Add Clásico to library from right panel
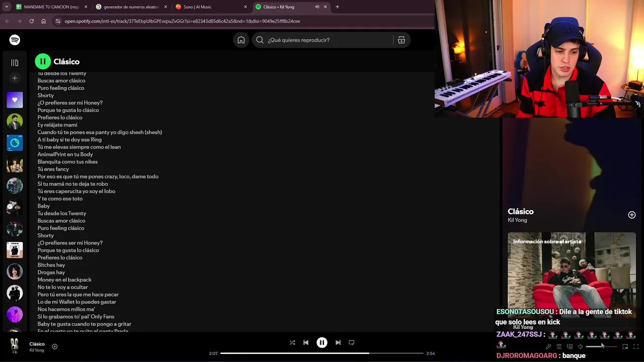Viewport: 644px width, 362px height. (x=632, y=215)
